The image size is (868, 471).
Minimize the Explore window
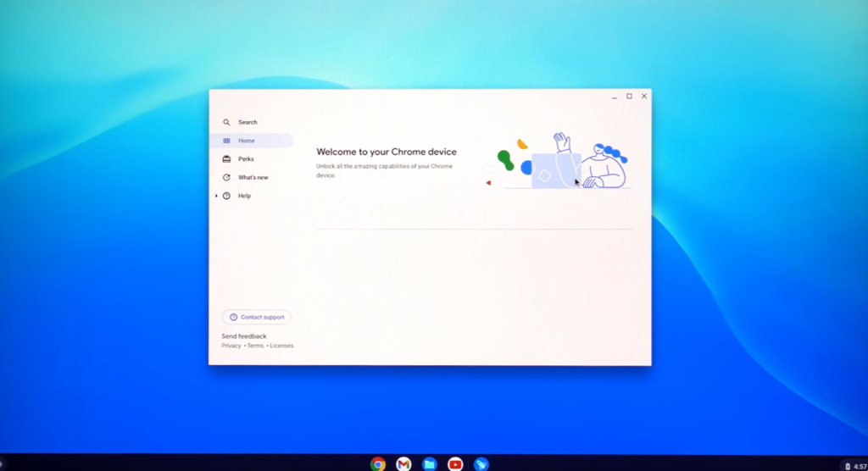click(x=615, y=97)
